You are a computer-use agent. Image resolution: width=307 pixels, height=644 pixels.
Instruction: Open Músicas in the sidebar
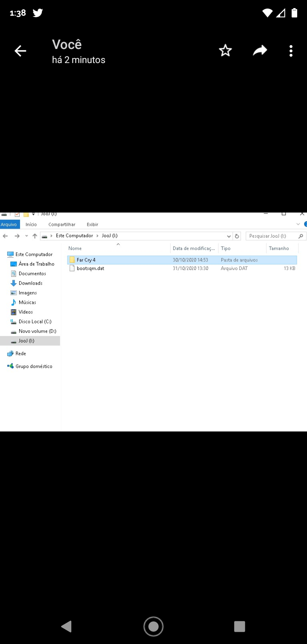(x=23, y=302)
